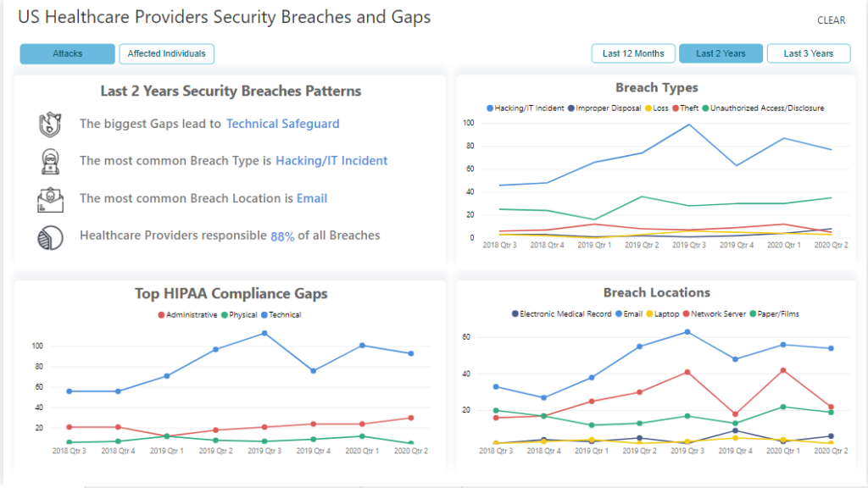Toggle the Hacking/IT Incident legend marker
Screen dimensions: 868x488
coord(490,108)
